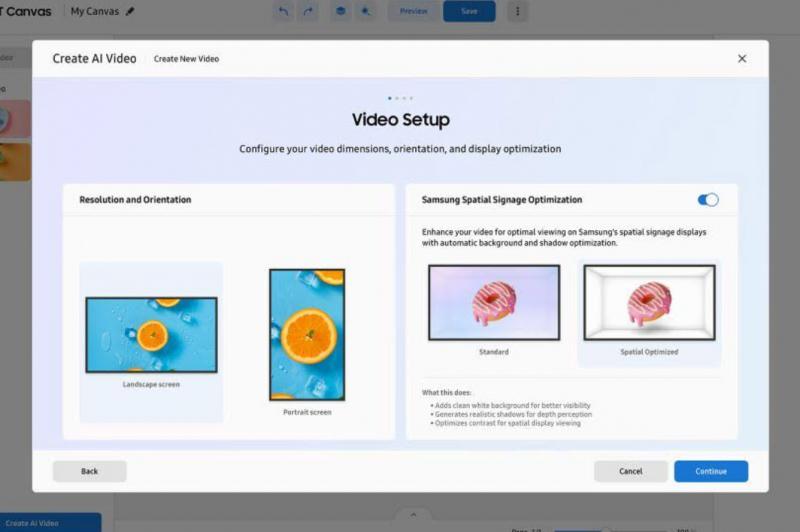Click the undo arrow icon
Image resolution: width=800 pixels, height=532 pixels.
(x=283, y=11)
